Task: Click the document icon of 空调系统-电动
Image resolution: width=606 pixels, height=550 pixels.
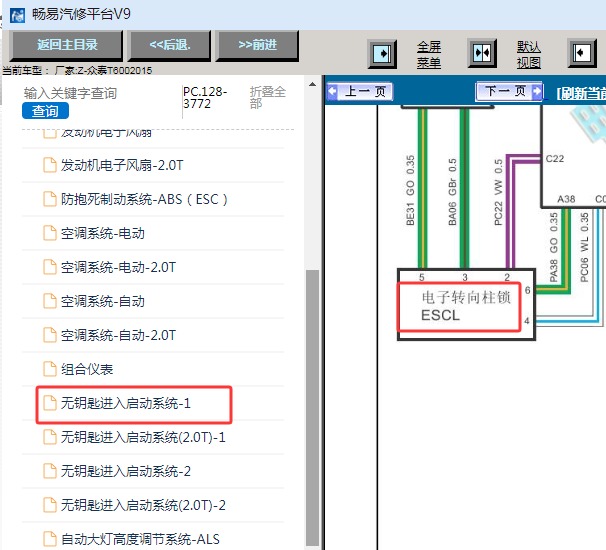Action: click(49, 233)
